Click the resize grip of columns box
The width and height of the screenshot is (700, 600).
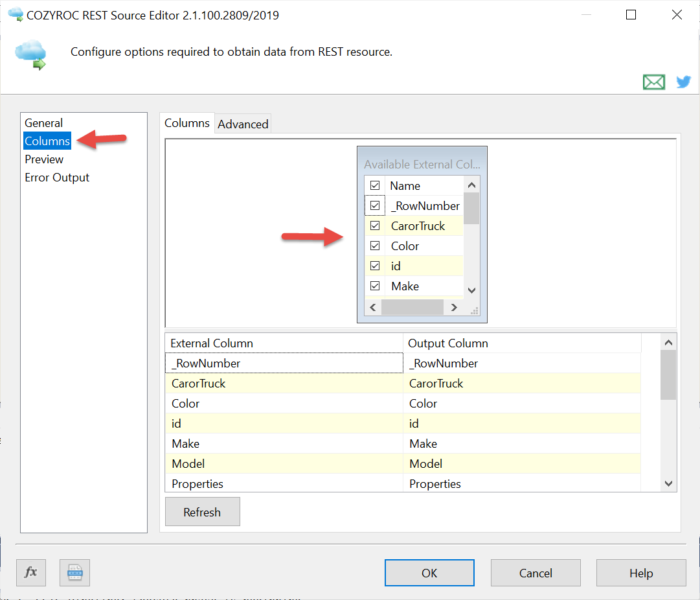click(x=475, y=310)
